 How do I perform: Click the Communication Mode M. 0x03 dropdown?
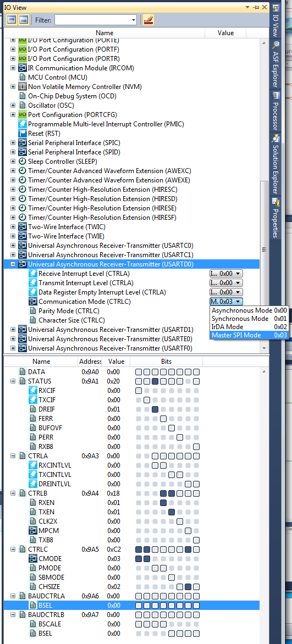click(x=226, y=302)
